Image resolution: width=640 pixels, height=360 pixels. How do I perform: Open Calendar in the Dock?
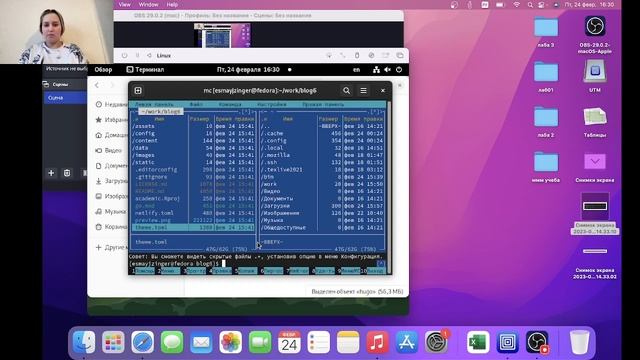pos(289,342)
